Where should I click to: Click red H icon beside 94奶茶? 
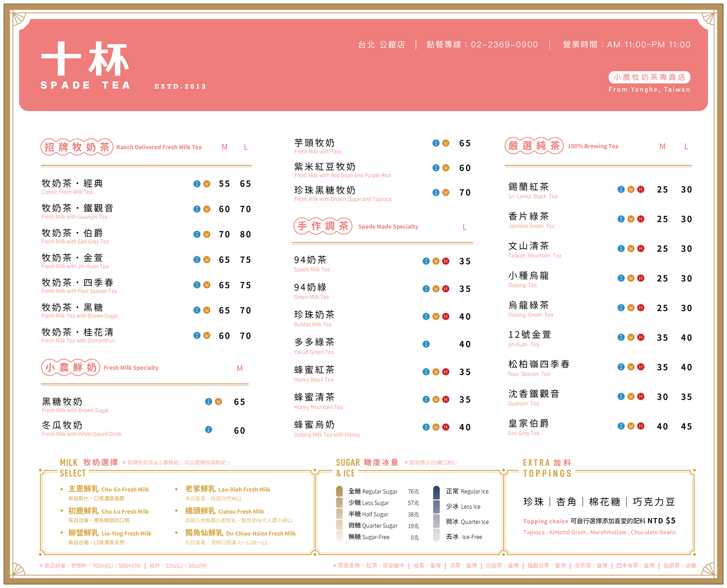click(x=446, y=261)
